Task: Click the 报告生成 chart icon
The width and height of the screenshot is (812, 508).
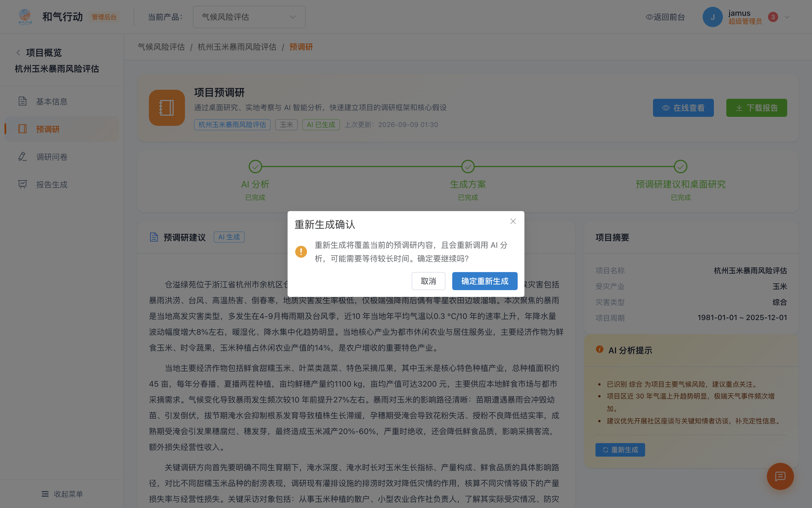Action: pos(23,185)
